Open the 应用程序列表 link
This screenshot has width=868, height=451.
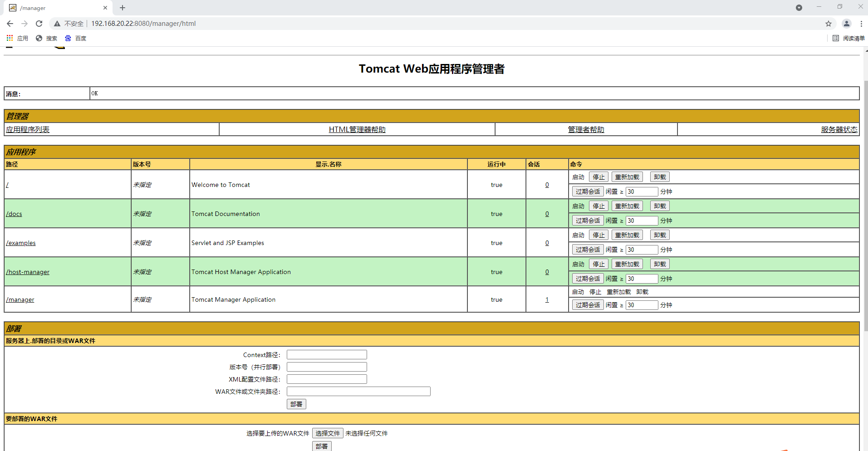[28, 129]
